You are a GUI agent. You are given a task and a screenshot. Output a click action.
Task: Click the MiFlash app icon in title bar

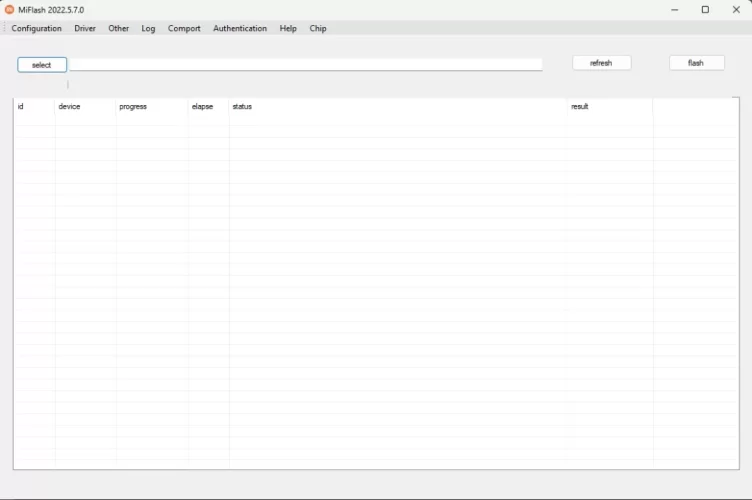(x=10, y=10)
